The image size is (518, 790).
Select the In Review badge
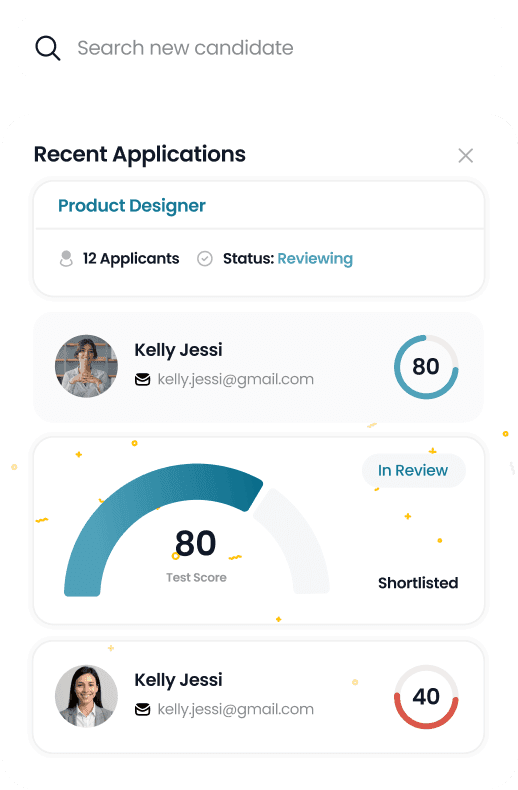click(x=413, y=470)
